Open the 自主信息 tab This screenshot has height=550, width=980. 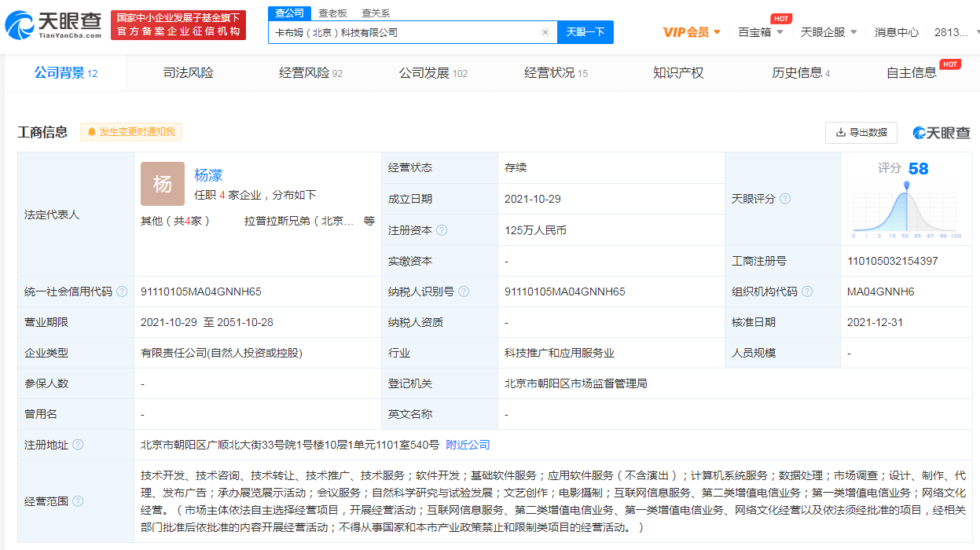(x=912, y=73)
